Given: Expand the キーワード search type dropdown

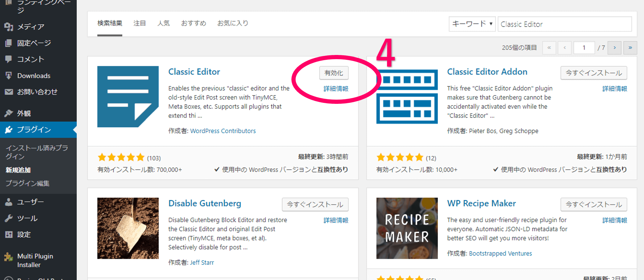Looking at the screenshot, I should tap(472, 24).
